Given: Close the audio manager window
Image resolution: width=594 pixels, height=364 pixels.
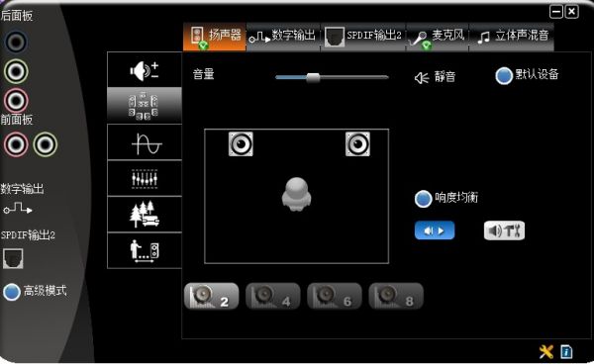Looking at the screenshot, I should point(571,12).
